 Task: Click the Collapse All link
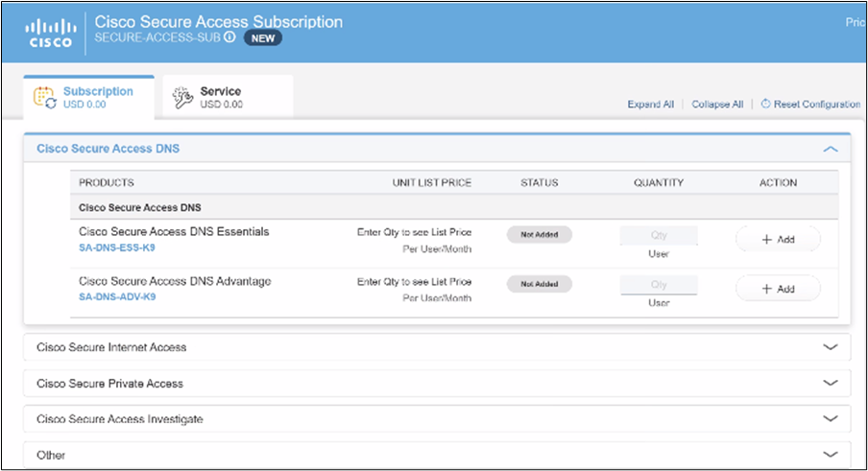click(717, 105)
